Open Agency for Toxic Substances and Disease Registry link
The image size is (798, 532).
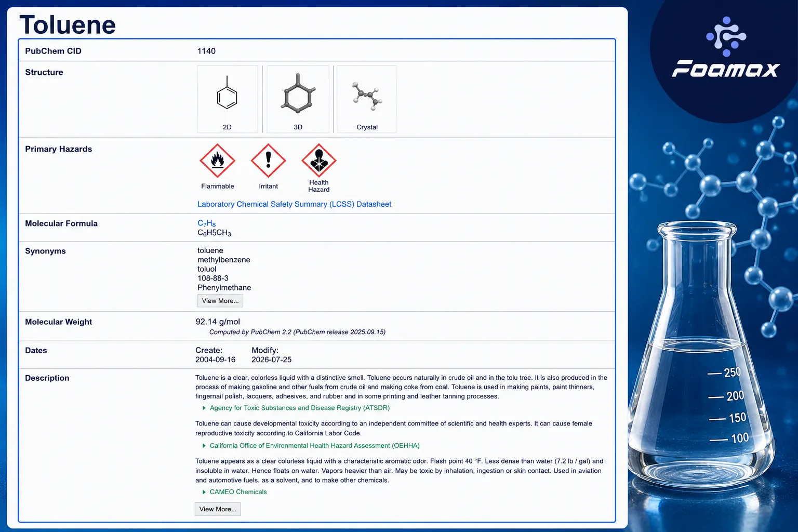point(300,408)
